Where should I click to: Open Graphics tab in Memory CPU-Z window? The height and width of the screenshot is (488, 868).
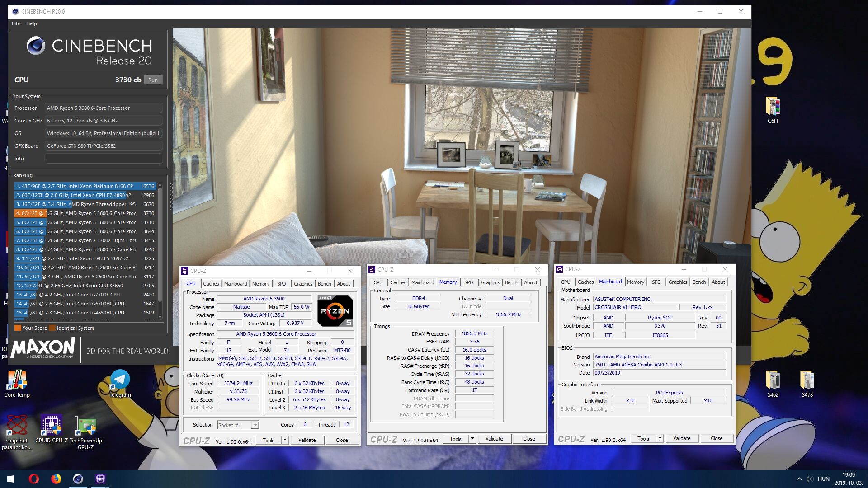[490, 282]
